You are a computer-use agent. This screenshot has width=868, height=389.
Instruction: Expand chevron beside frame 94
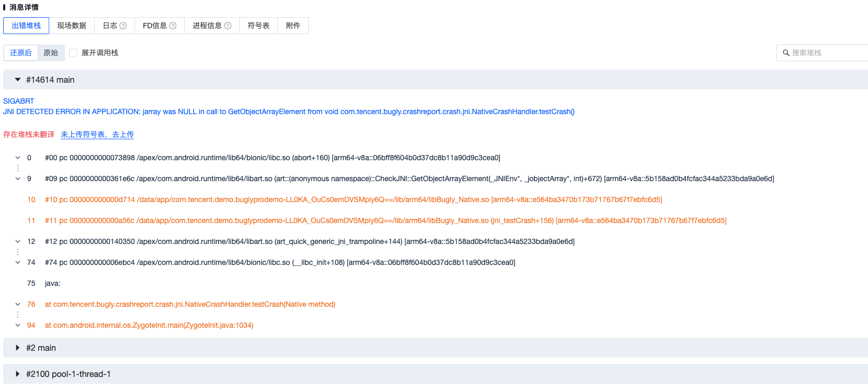[x=18, y=325]
